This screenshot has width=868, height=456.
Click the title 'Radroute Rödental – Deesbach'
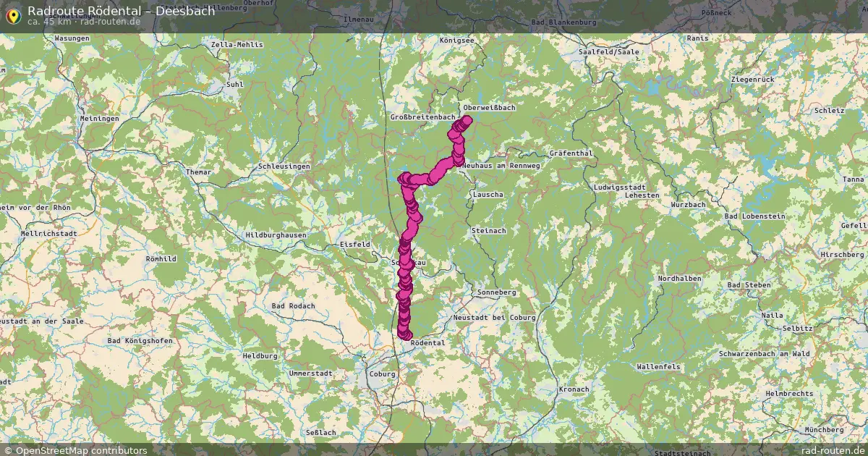point(122,10)
